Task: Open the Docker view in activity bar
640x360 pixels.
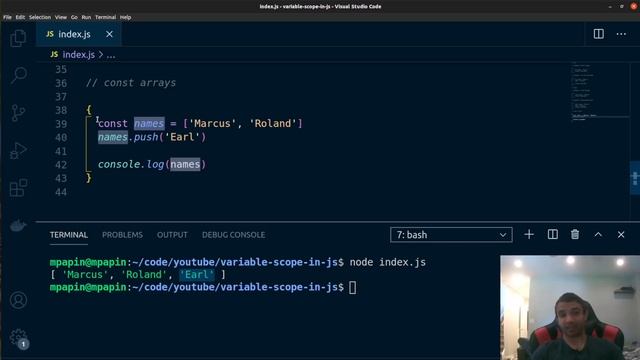Action: [18, 225]
